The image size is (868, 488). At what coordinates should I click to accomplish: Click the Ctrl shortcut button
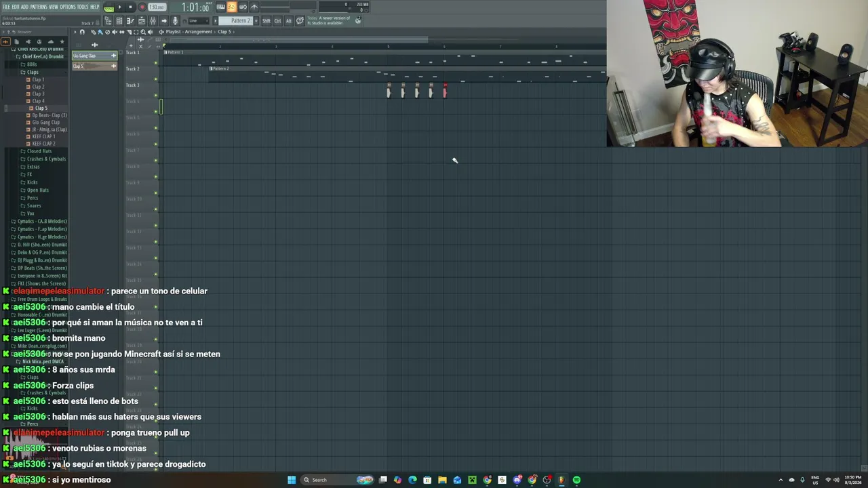[x=277, y=21]
